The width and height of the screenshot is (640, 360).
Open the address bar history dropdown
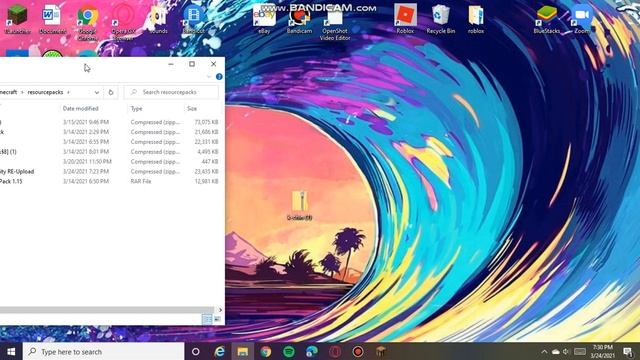coord(97,92)
